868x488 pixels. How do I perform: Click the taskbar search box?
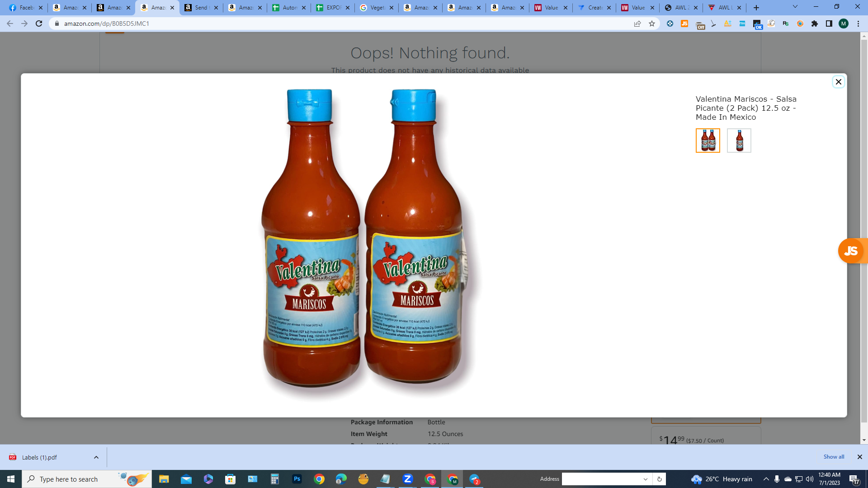click(87, 479)
